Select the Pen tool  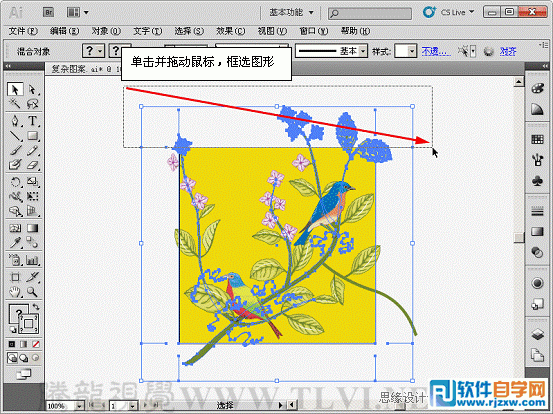(15, 121)
